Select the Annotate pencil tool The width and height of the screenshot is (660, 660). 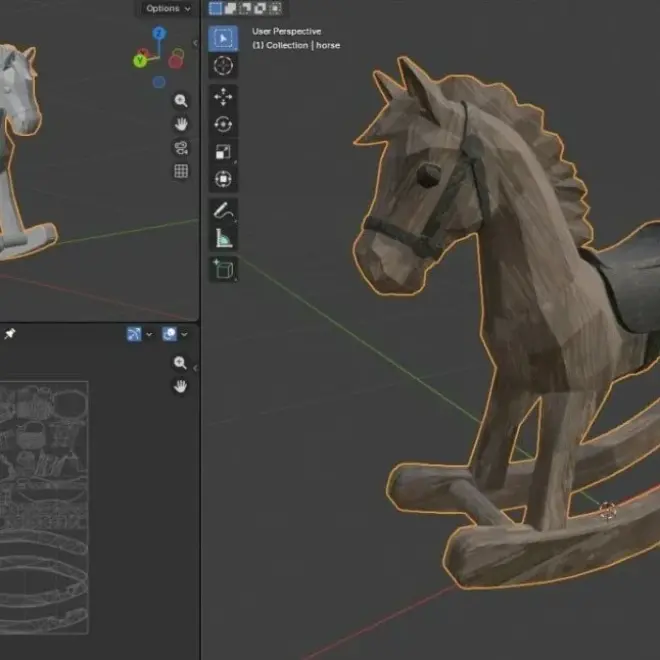coord(223,211)
